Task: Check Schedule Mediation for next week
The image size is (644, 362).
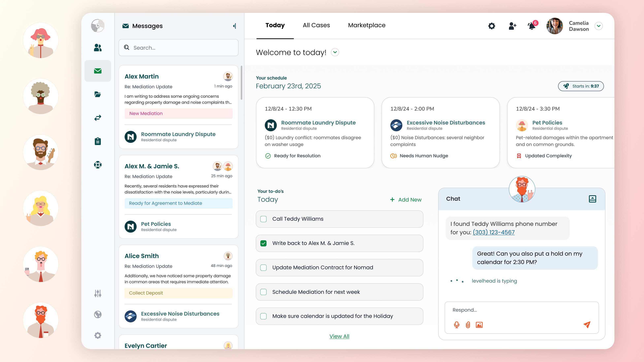Action: click(263, 292)
